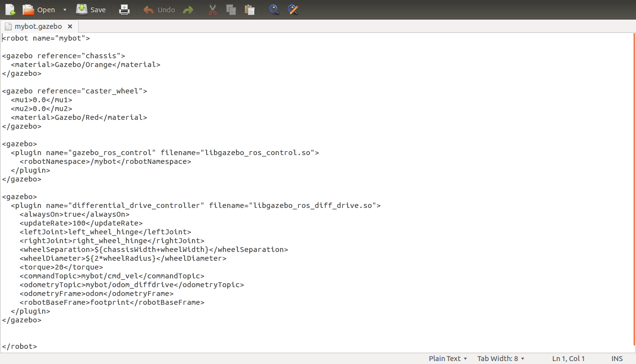Create a new document with the New icon
This screenshot has width=636, height=364.
[x=10, y=9]
